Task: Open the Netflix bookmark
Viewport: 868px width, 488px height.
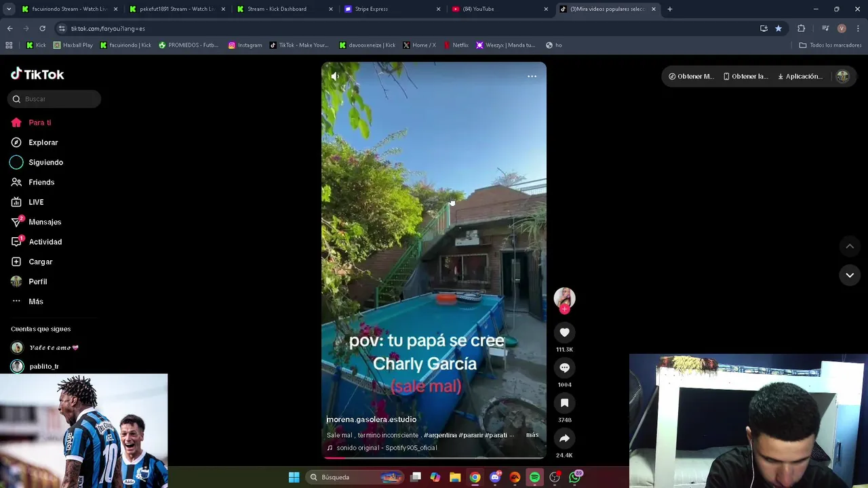Action: click(456, 45)
